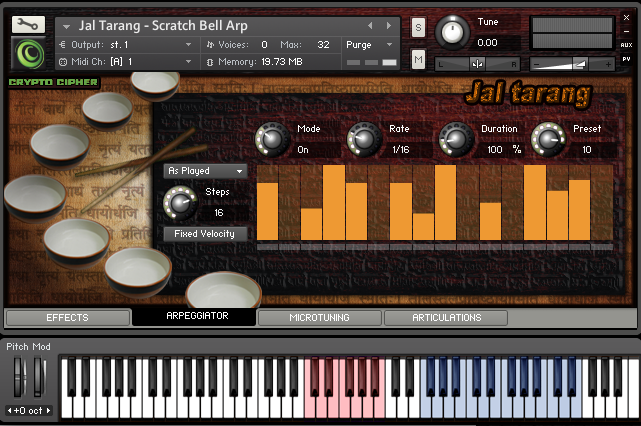Image resolution: width=641 pixels, height=426 pixels.
Task: Click the Memory 19.73 MB readout
Action: coord(282,62)
